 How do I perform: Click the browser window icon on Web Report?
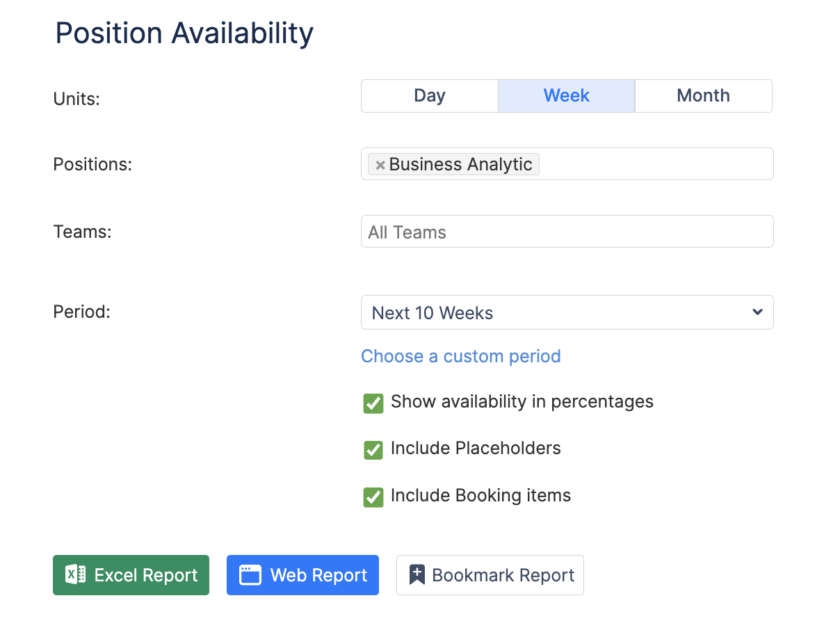click(x=250, y=575)
